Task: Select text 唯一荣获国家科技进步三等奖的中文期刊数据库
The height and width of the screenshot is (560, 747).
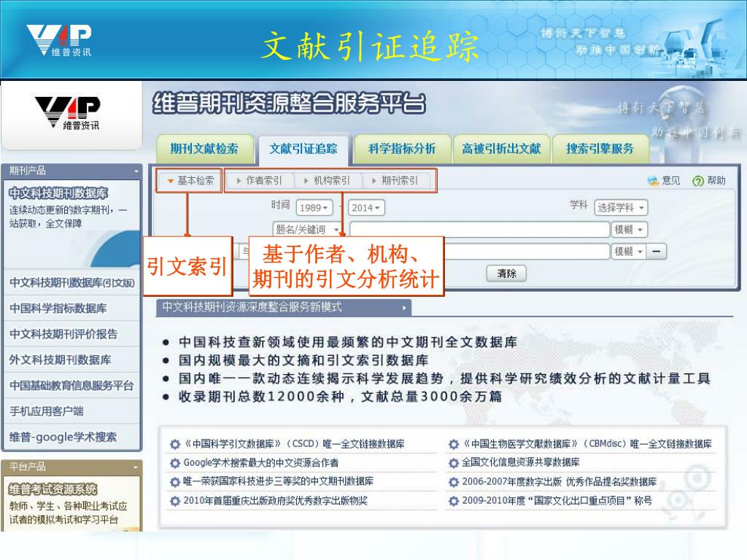Action: coord(278,481)
